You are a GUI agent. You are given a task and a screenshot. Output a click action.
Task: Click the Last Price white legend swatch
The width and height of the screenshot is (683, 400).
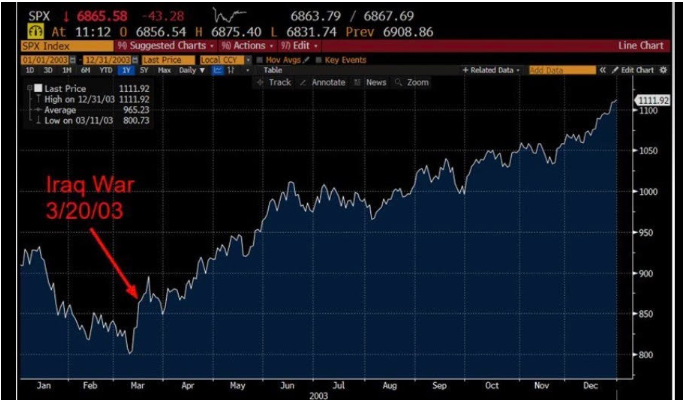pos(37,88)
